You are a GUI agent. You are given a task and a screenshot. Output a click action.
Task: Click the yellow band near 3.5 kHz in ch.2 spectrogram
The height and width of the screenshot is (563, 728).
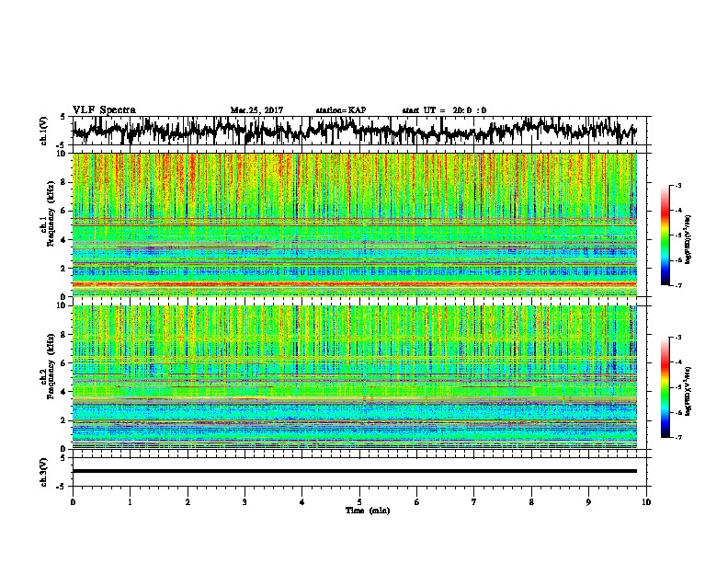[x=354, y=398]
